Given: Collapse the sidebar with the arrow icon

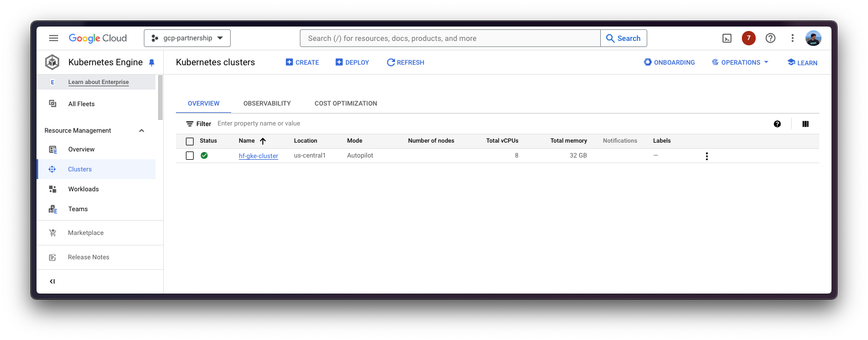Looking at the screenshot, I should pyautogui.click(x=53, y=281).
